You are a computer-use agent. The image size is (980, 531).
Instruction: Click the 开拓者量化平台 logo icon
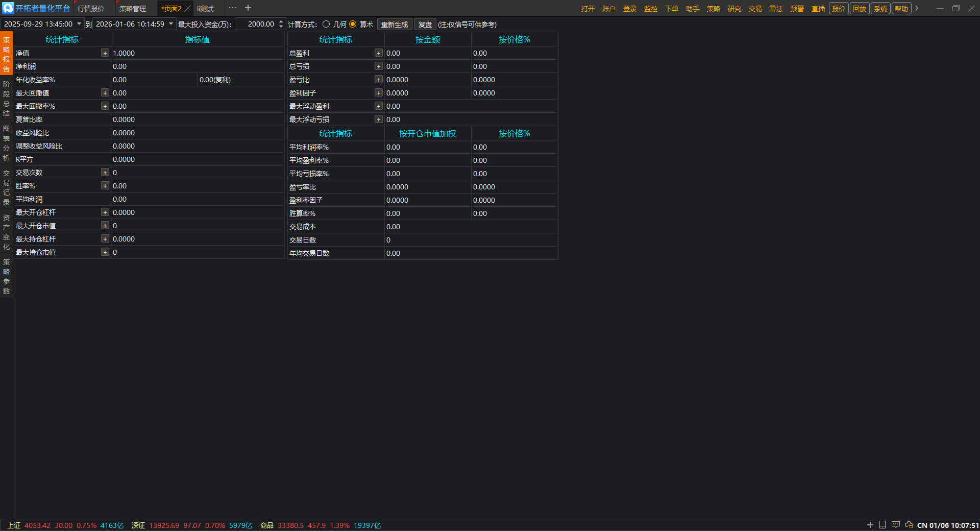click(x=8, y=8)
